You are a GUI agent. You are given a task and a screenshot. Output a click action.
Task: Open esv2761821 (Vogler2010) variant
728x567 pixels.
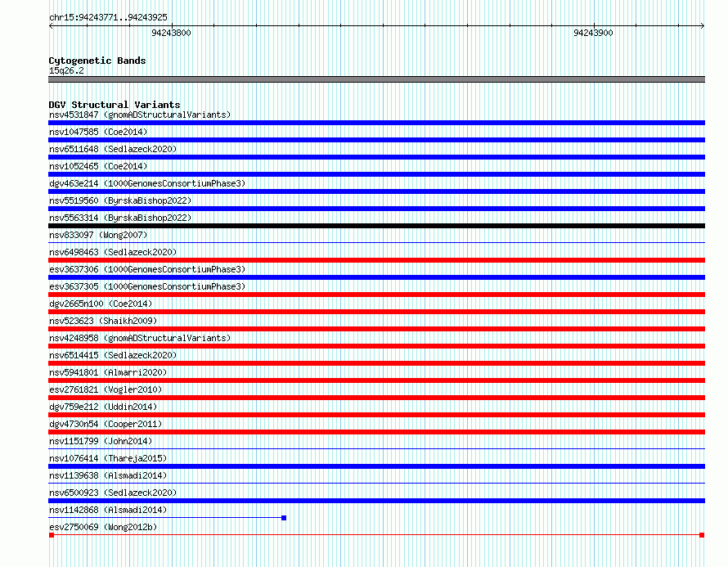[x=106, y=389]
